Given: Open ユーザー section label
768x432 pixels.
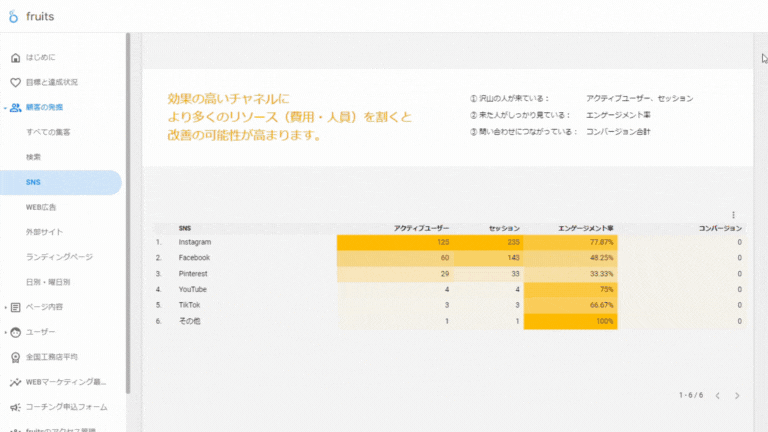Looking at the screenshot, I should (41, 332).
